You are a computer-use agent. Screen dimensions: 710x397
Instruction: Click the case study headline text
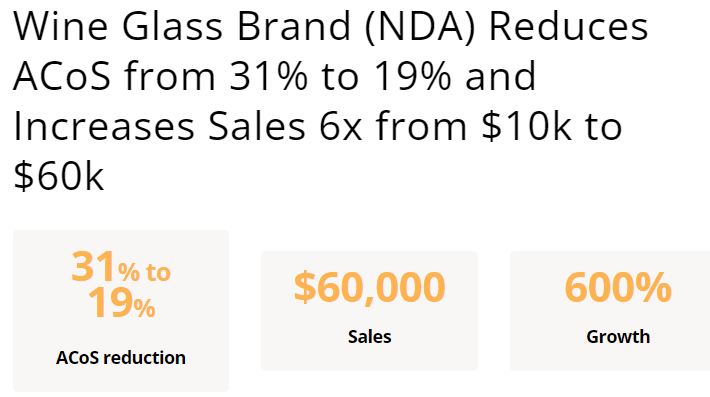click(x=331, y=101)
